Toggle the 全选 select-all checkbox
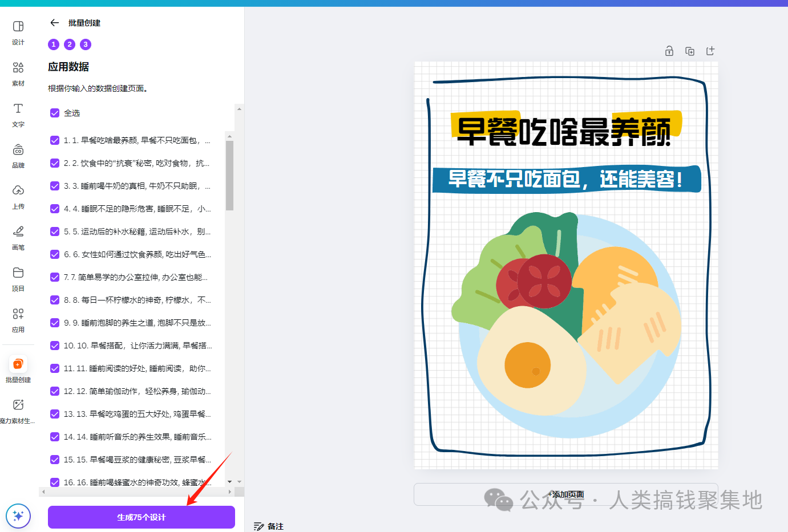Image resolution: width=788 pixels, height=532 pixels. coord(55,113)
